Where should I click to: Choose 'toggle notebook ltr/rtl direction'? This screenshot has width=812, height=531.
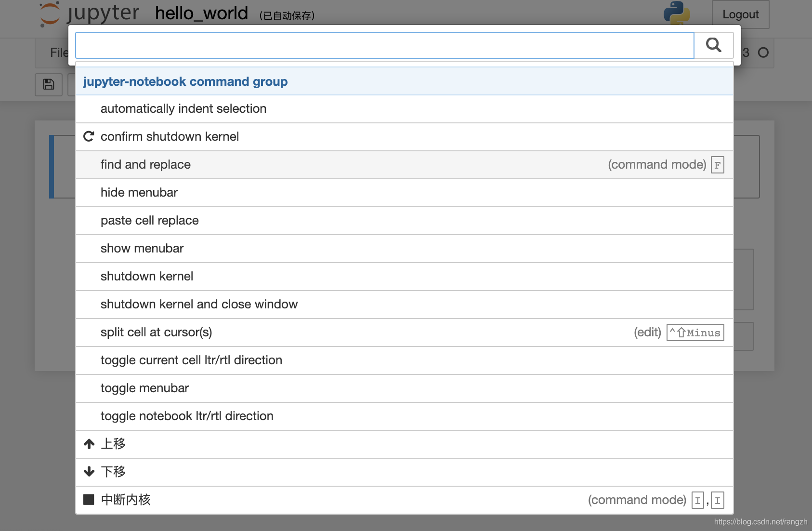click(405, 416)
